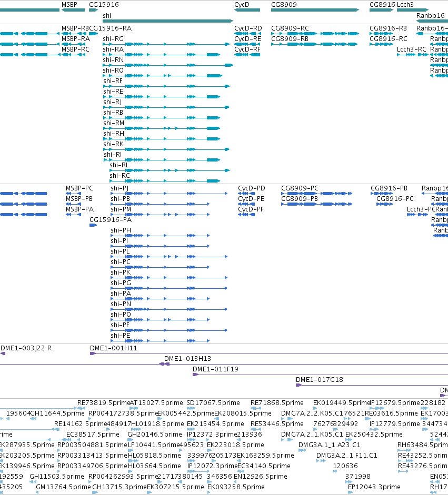Screen dimensions: 448x495
Task: Select the shi-RI transcript label
Action: [x=113, y=155]
